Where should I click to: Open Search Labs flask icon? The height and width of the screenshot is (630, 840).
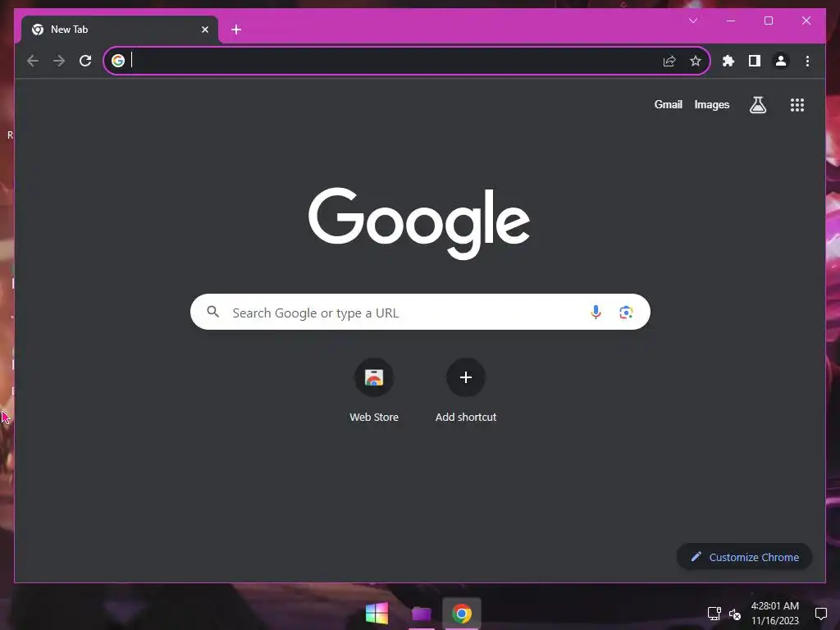pyautogui.click(x=757, y=104)
